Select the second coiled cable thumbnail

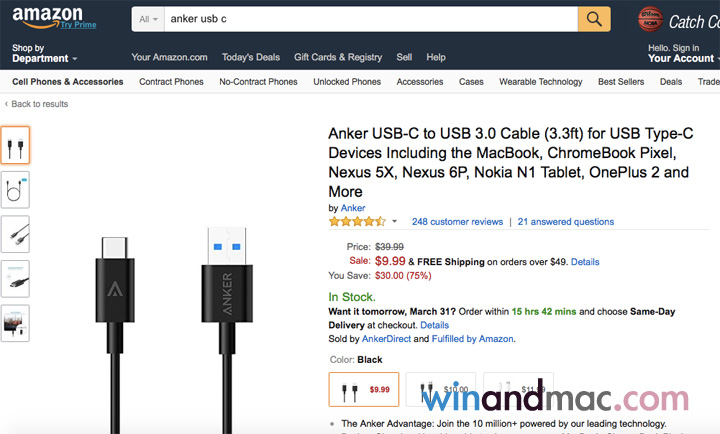[x=16, y=190]
